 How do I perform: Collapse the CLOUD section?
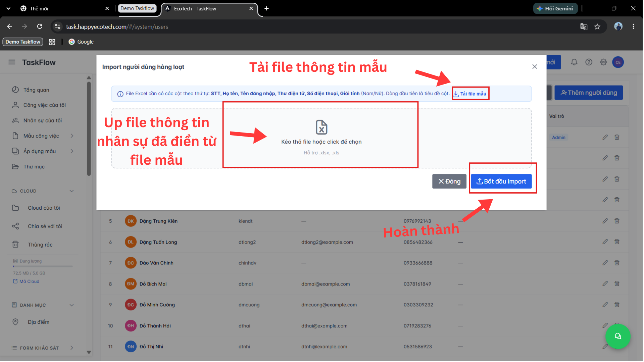72,191
